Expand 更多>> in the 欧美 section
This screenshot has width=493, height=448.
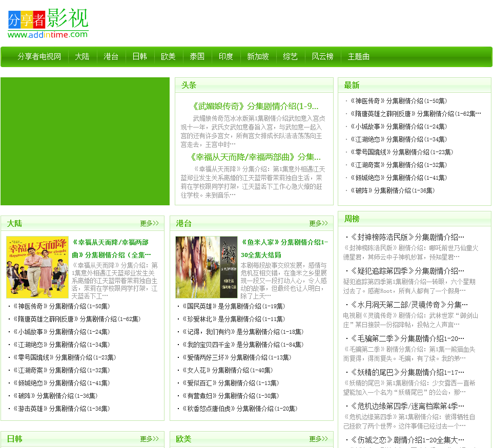318,439
